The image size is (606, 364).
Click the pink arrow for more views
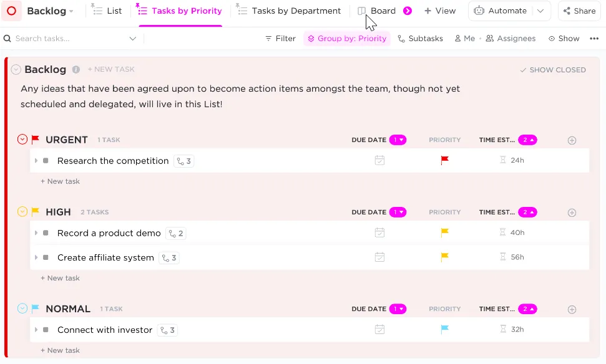point(408,11)
